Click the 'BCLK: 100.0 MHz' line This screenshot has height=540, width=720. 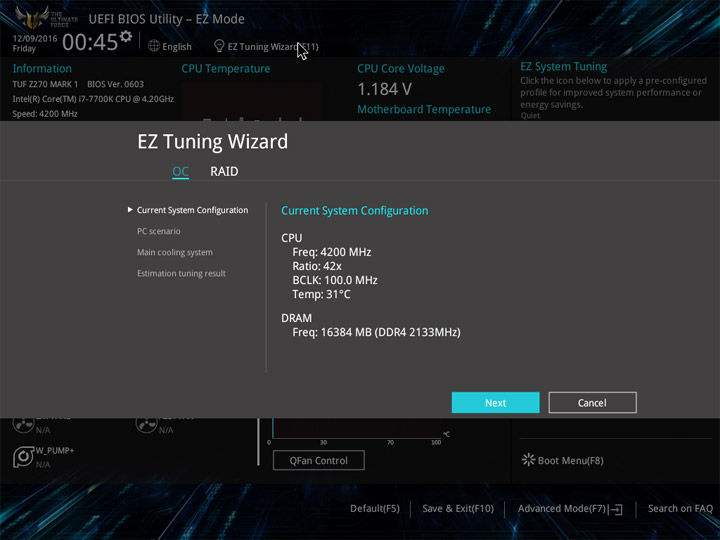pos(335,280)
